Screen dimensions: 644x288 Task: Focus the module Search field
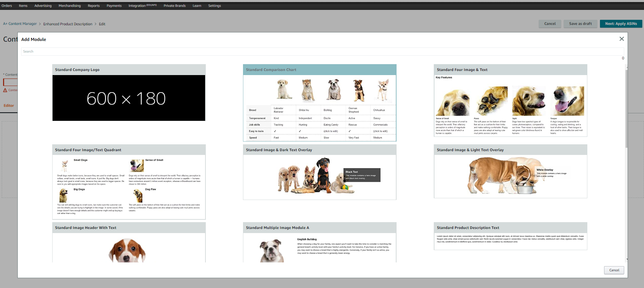[322, 52]
